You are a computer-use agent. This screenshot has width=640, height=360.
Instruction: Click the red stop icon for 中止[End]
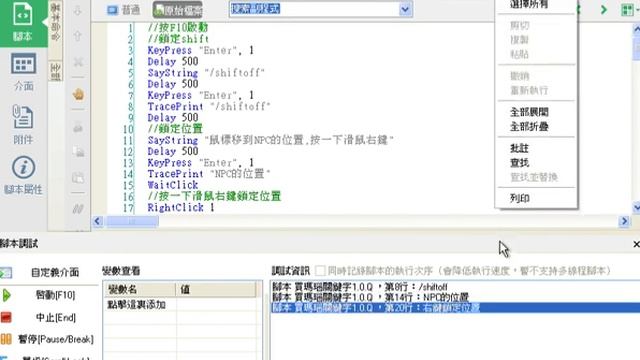click(x=6, y=317)
